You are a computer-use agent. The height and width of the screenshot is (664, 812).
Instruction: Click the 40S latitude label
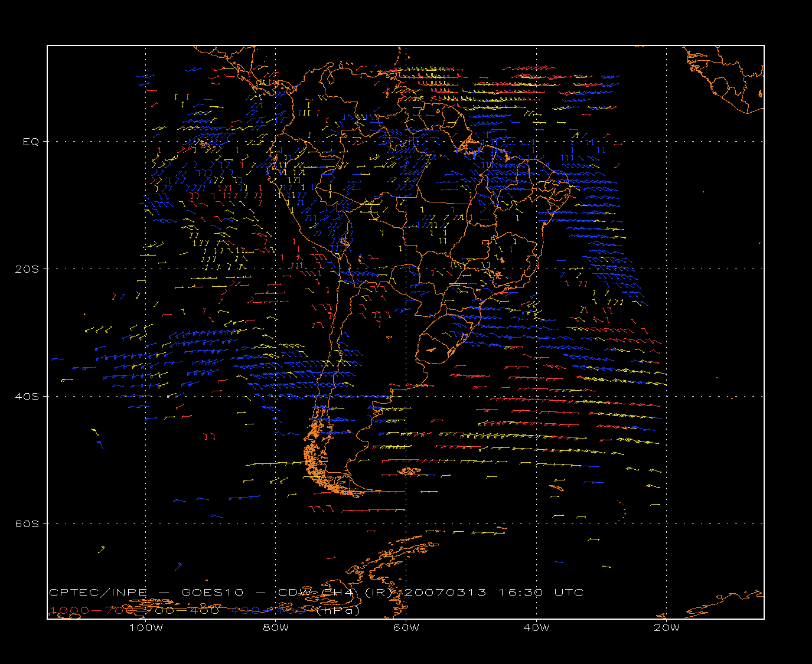27,396
